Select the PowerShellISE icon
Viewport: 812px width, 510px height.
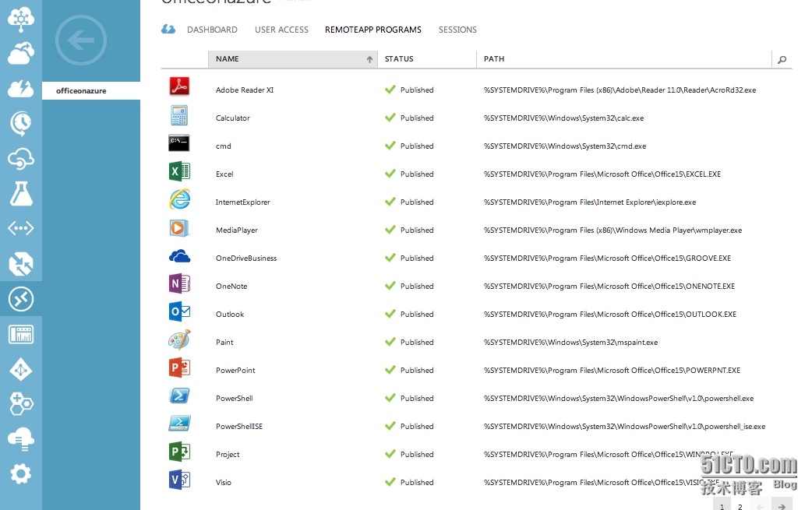(179, 423)
